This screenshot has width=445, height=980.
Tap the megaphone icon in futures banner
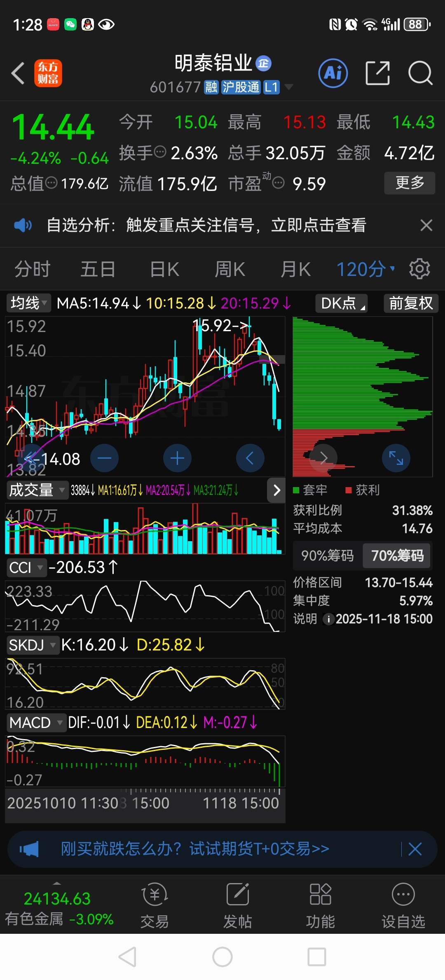point(29,849)
